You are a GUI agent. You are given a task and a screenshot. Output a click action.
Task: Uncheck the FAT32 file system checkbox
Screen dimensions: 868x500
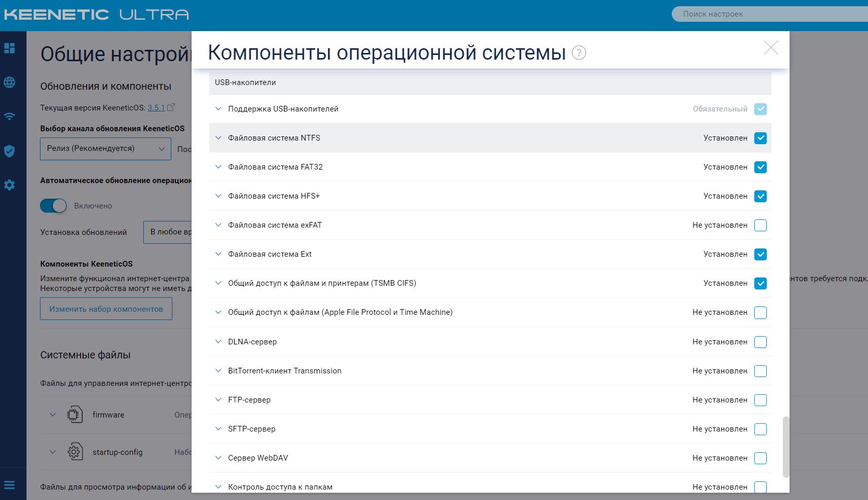(761, 167)
